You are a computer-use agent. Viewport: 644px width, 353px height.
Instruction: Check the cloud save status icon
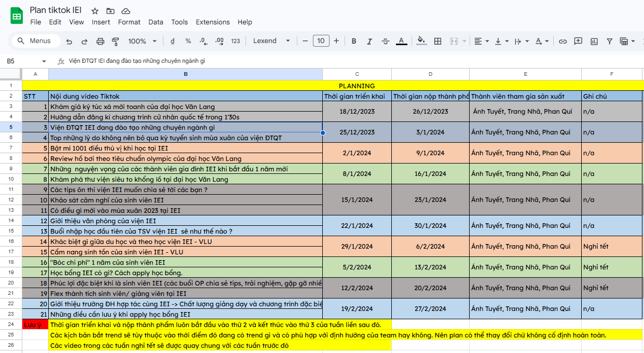click(126, 11)
